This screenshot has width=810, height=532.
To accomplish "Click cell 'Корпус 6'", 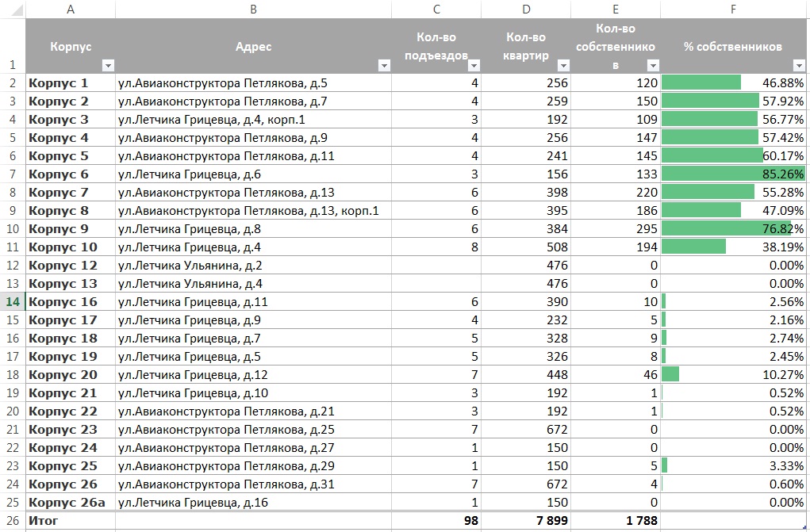I will point(71,174).
